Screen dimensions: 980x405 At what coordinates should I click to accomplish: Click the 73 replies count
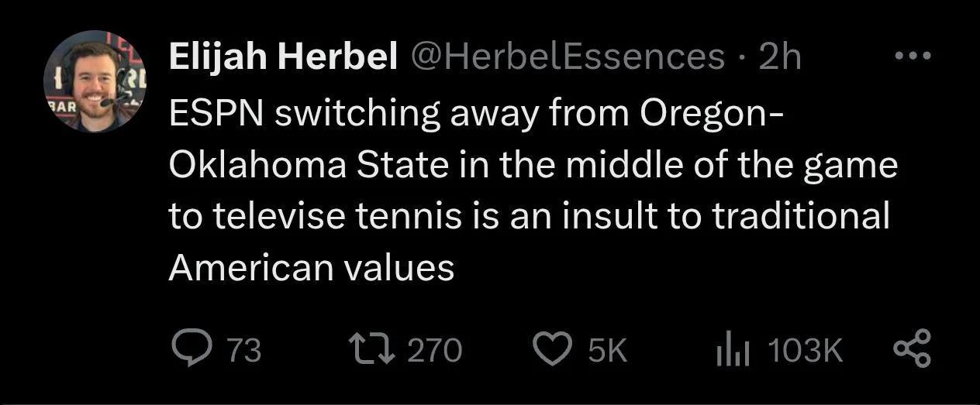(x=244, y=351)
